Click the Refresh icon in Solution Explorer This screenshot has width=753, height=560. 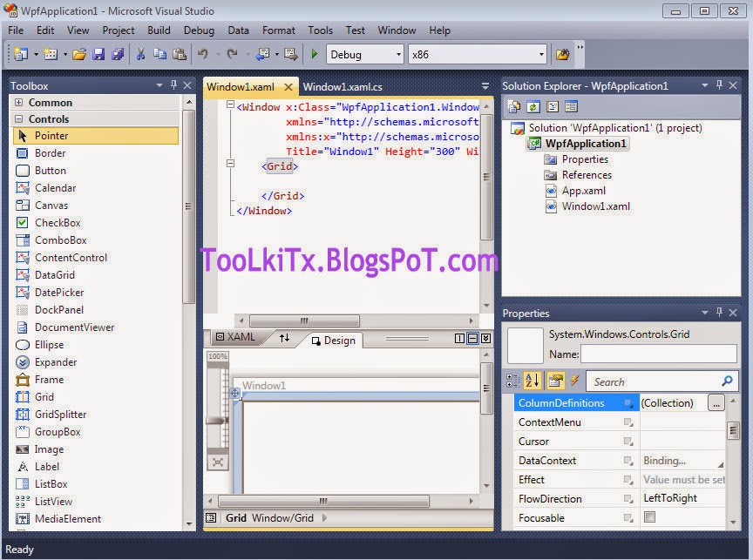533,106
